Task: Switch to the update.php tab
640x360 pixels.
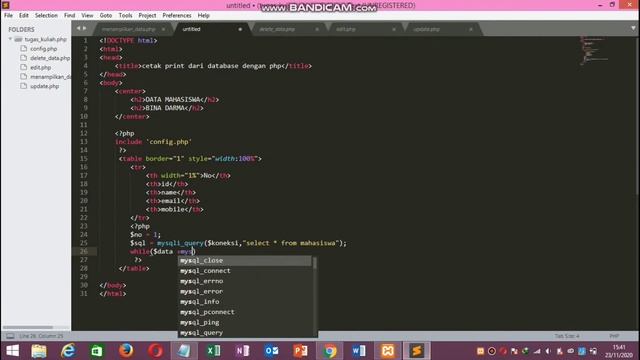Action: (426, 29)
